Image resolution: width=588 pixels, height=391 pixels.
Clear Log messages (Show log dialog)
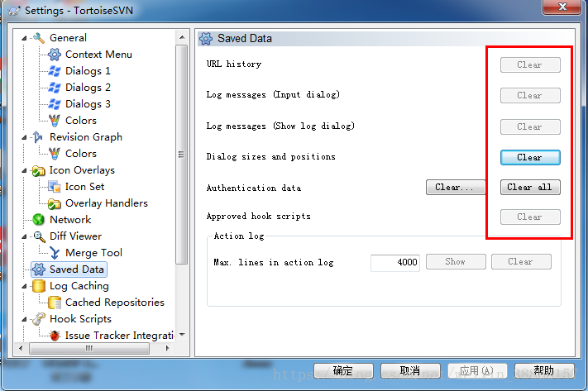[x=530, y=127]
